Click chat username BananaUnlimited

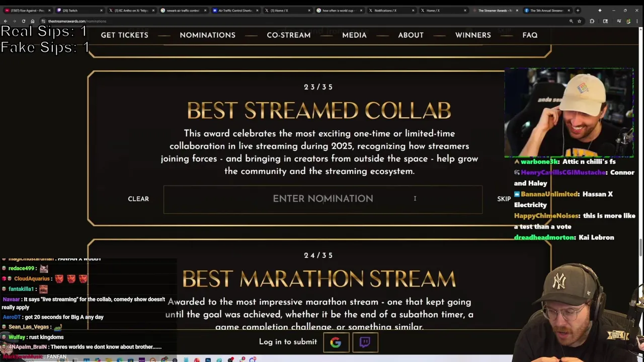549,194
